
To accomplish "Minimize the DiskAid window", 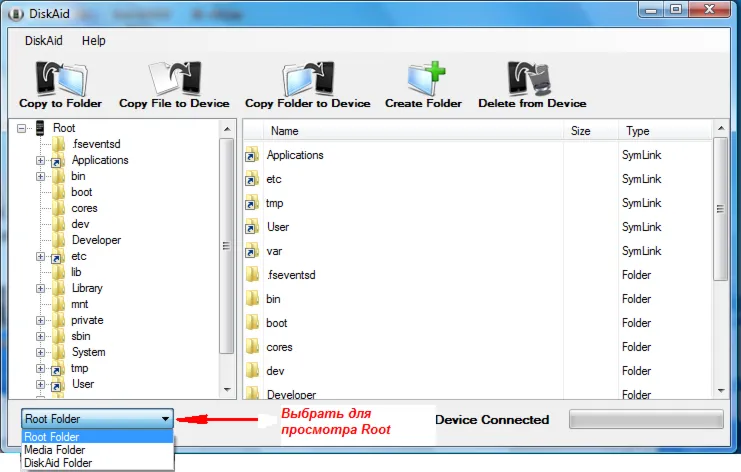I will click(651, 10).
